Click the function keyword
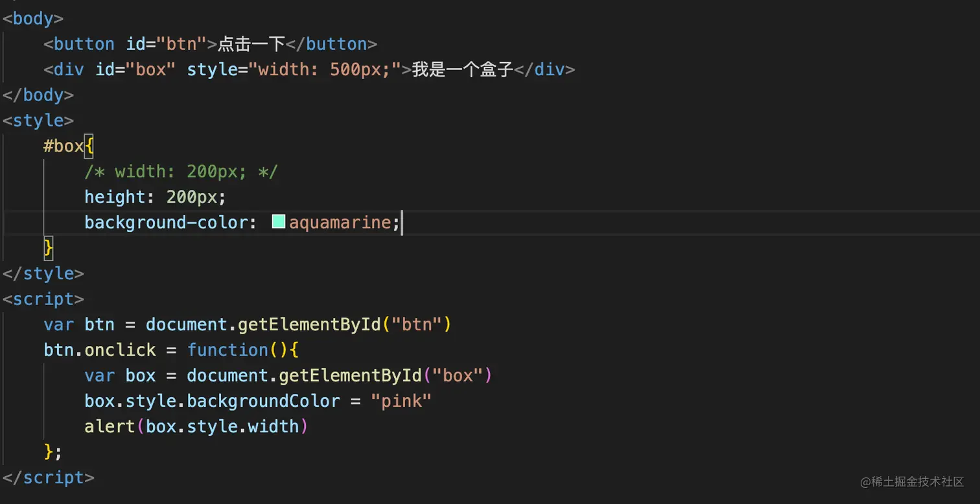Image resolution: width=980 pixels, height=504 pixels. pos(227,350)
